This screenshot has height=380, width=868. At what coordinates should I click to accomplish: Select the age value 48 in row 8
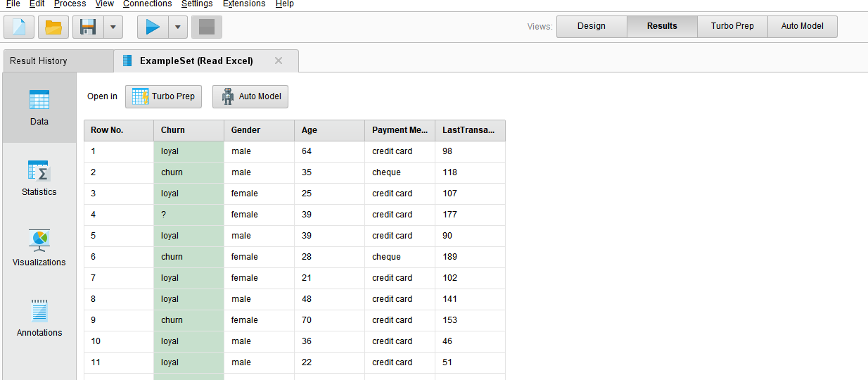[330, 299]
